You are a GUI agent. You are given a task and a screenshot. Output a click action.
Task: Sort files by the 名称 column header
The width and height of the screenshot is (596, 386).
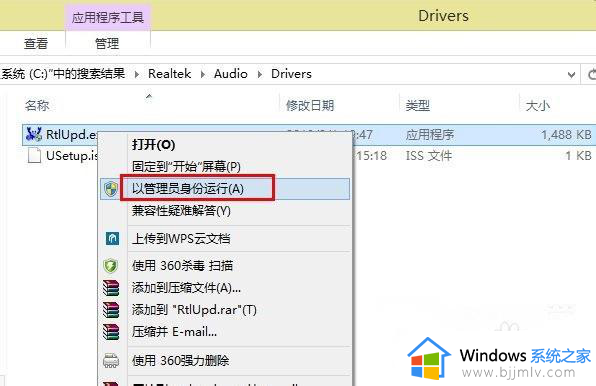tap(37, 105)
